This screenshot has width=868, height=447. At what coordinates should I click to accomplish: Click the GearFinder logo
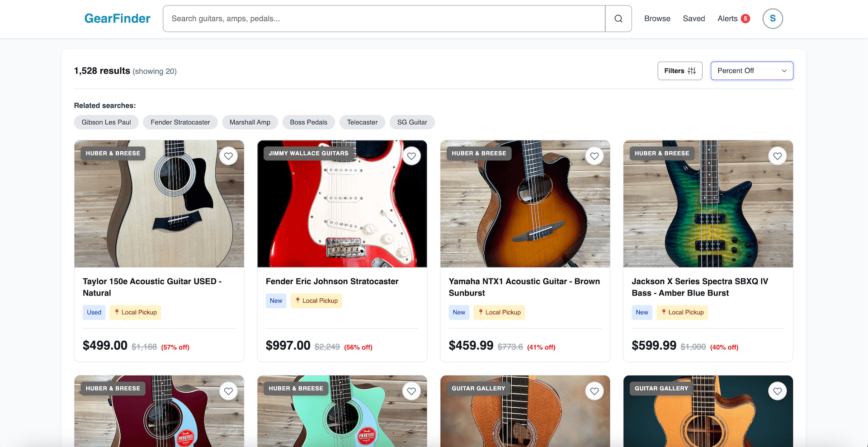pos(117,19)
